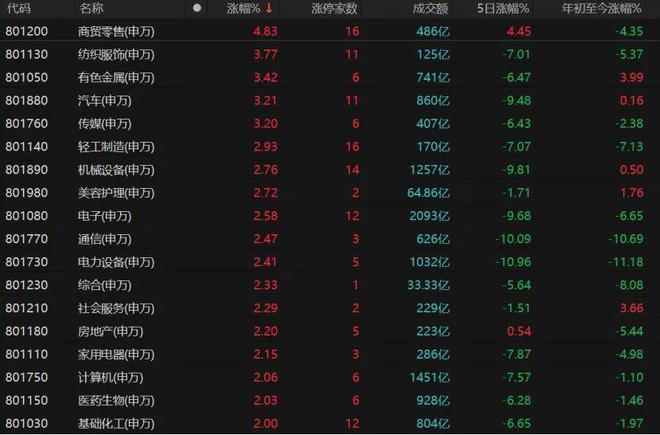Select the 纺织服饰(申万) row
This screenshot has width=660, height=435.
(330, 54)
